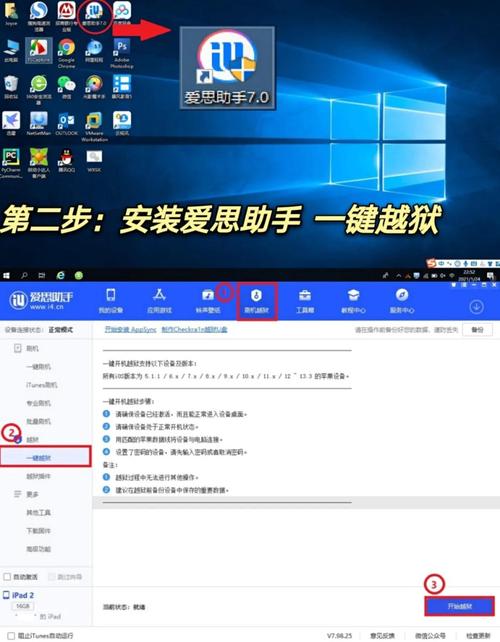
Task: Open taskbar search magnifier
Action: point(24,275)
